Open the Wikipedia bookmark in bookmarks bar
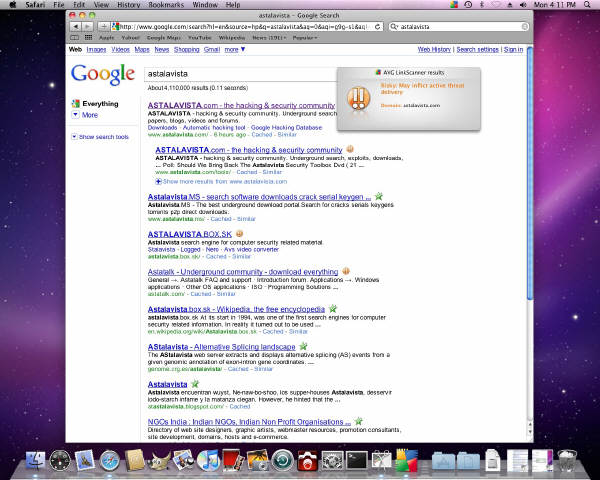 click(x=232, y=38)
